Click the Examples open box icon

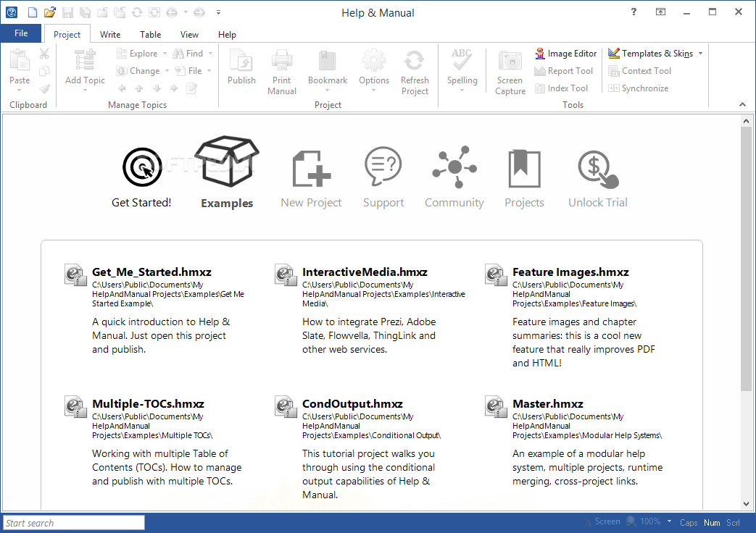click(x=227, y=161)
